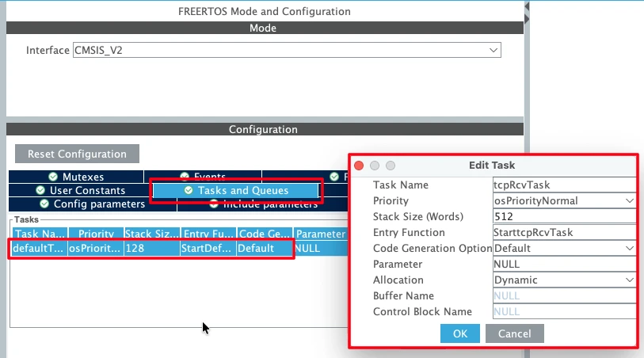Open the Allocation Dynamic dropdown

pyautogui.click(x=564, y=280)
